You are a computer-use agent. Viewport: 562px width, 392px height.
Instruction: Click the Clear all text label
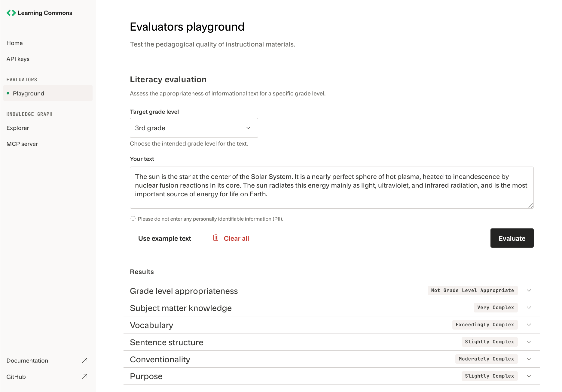pos(237,238)
